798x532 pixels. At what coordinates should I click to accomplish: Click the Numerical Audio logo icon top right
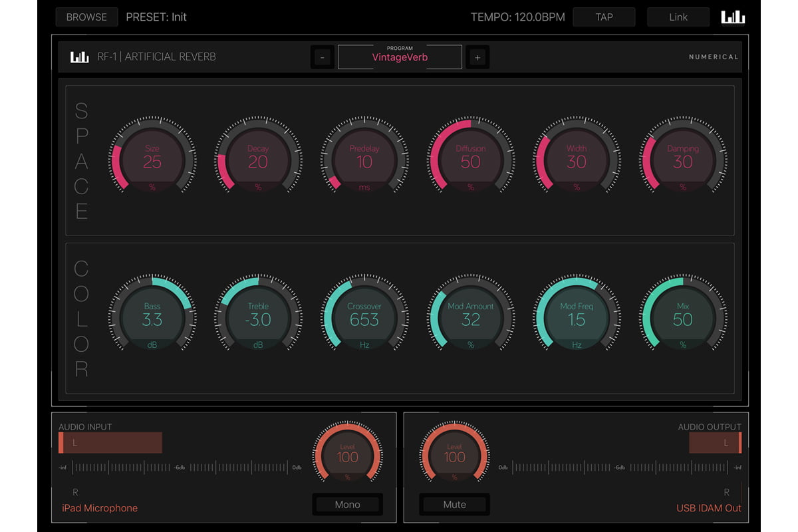[x=733, y=17]
